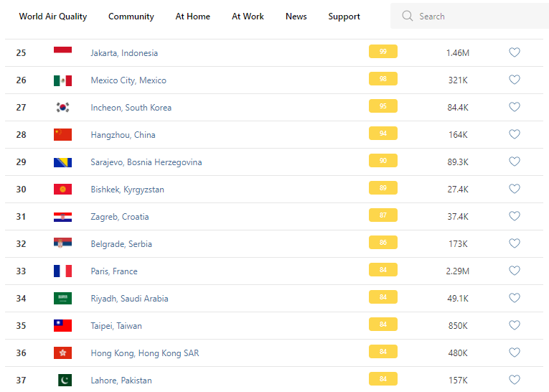Open the Zagreb, Croatia city link
Screen dimensions: 549x392
click(120, 217)
